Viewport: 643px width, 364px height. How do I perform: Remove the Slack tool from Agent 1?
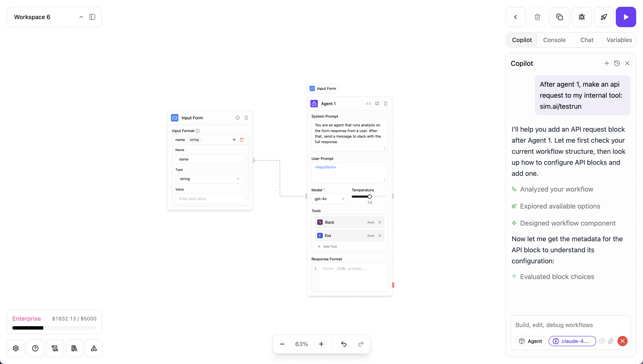[x=380, y=222]
